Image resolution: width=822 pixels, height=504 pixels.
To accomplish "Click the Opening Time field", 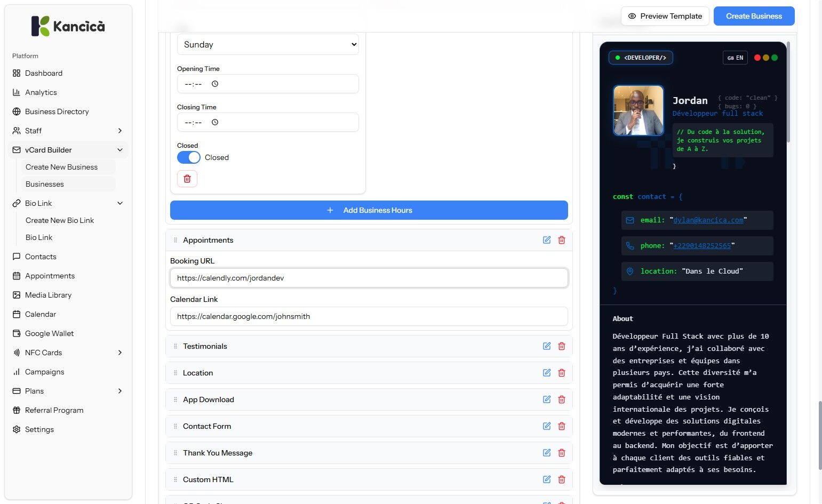I will [x=268, y=84].
